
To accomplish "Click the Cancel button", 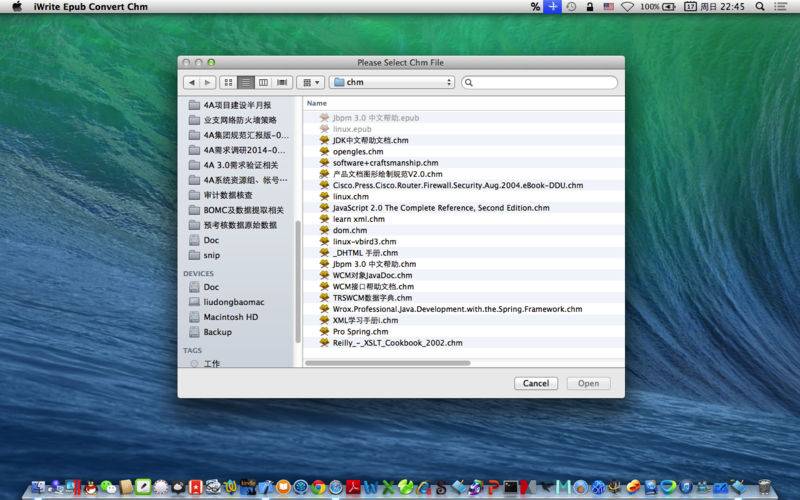I will [x=536, y=383].
